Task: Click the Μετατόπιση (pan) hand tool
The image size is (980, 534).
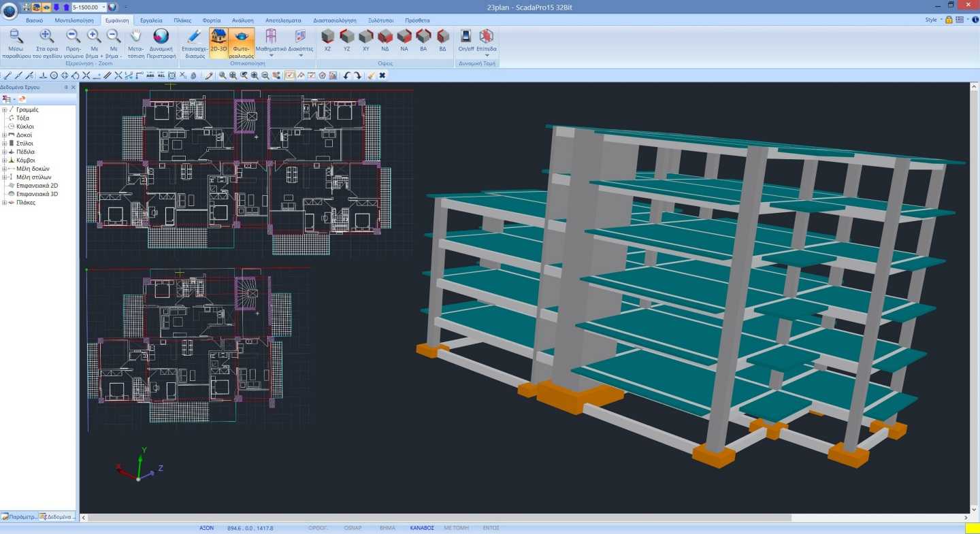Action: pyautogui.click(x=135, y=42)
